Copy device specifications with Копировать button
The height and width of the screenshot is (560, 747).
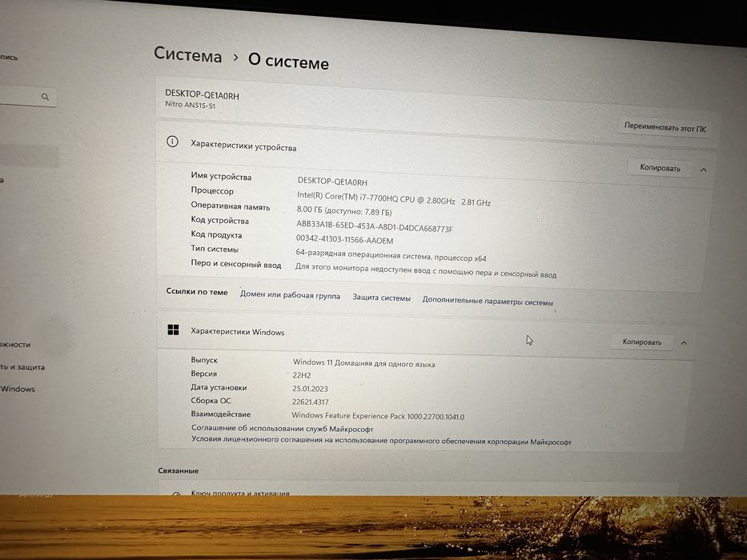660,168
